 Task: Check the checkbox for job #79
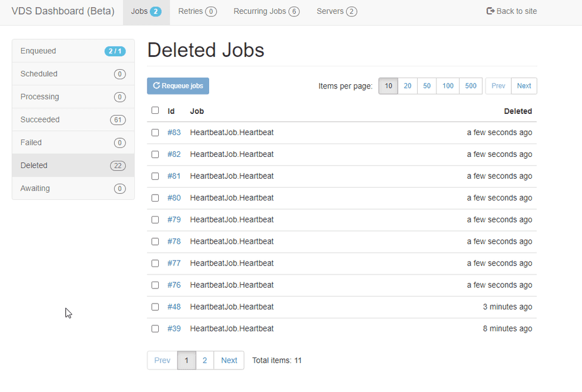point(155,219)
